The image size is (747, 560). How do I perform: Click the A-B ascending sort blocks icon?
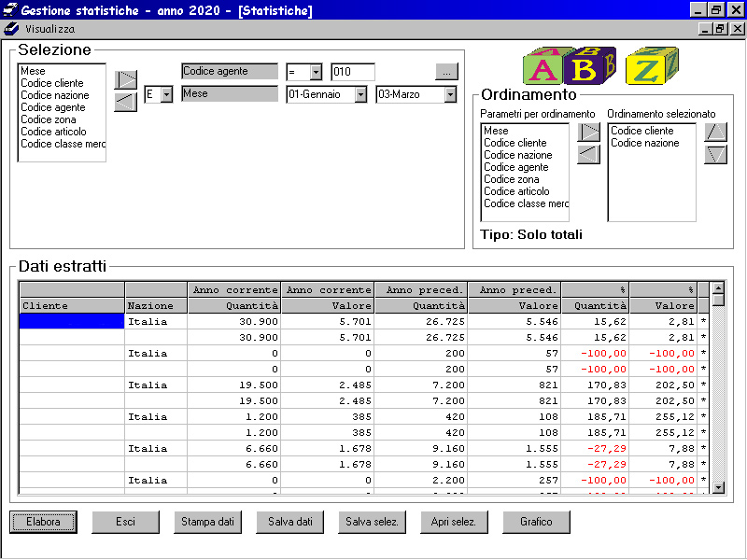click(x=570, y=65)
